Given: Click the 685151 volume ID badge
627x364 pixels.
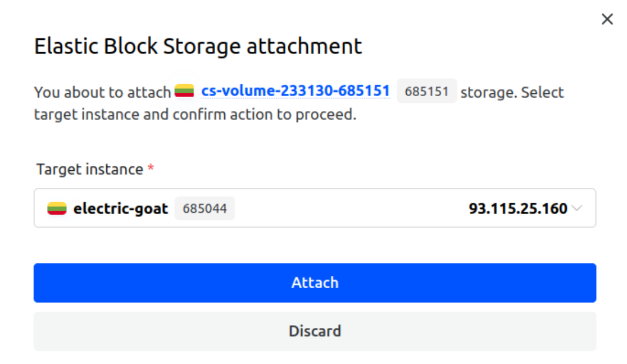Looking at the screenshot, I should [x=426, y=92].
